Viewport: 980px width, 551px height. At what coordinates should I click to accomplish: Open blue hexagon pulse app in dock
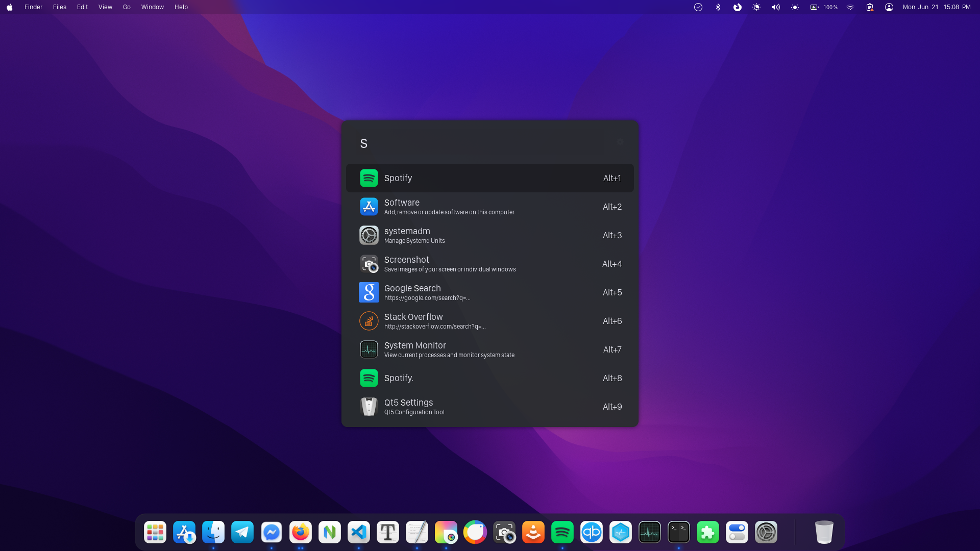coord(621,532)
